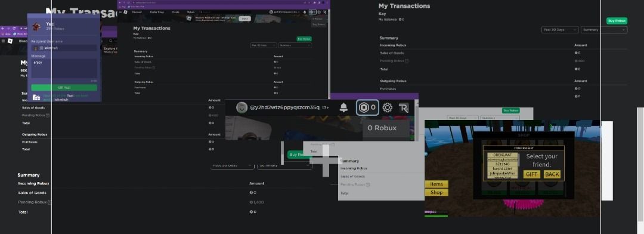Click the GIFT button in game dialog
This screenshot has width=644, height=234.
(x=532, y=174)
